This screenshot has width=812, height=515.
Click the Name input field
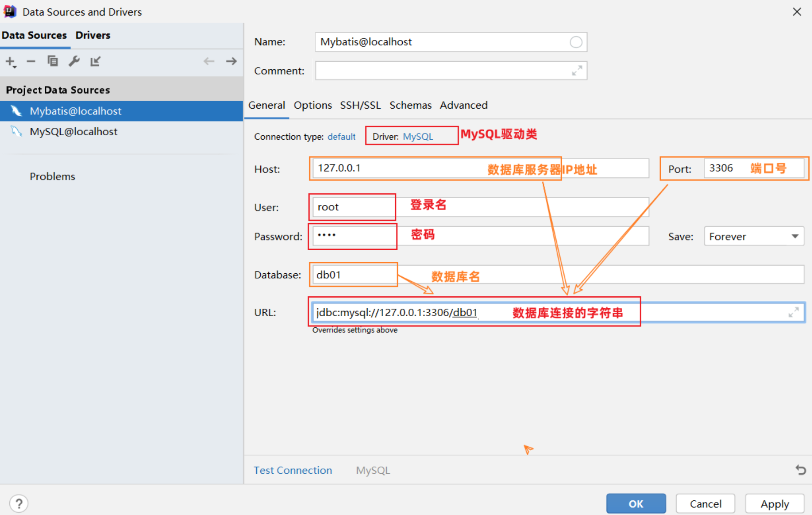451,42
